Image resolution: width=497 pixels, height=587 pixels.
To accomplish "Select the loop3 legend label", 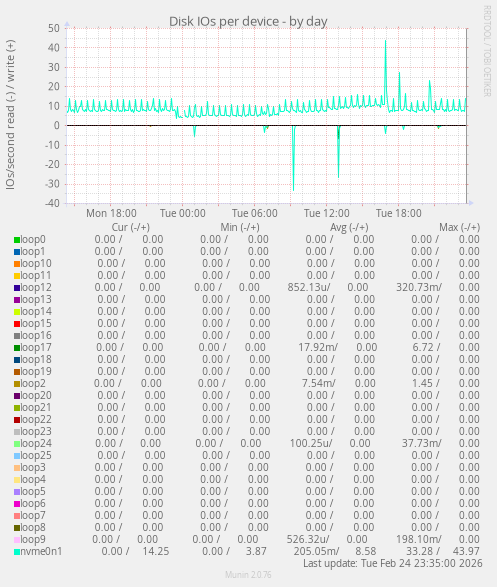I will point(33,467).
